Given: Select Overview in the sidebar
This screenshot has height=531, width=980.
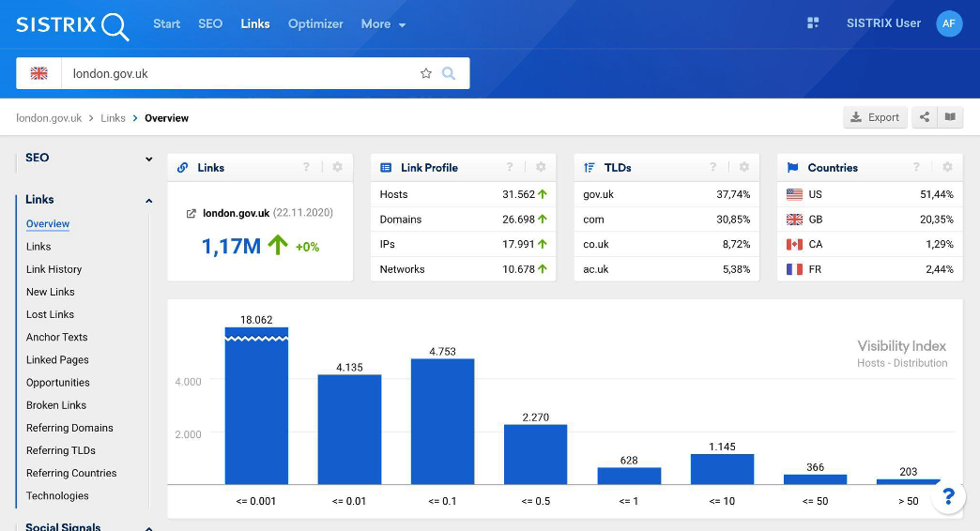Looking at the screenshot, I should pos(48,223).
